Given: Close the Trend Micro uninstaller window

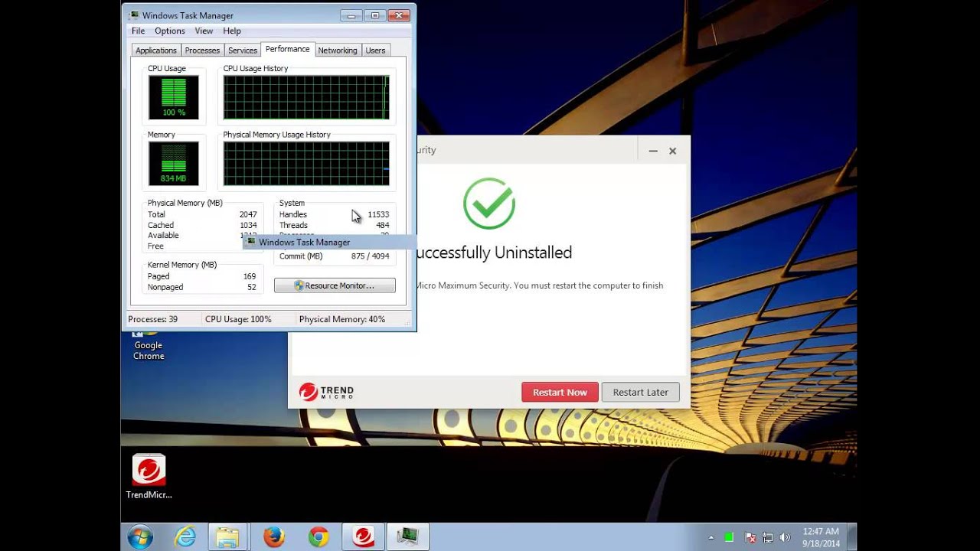Looking at the screenshot, I should pyautogui.click(x=672, y=151).
